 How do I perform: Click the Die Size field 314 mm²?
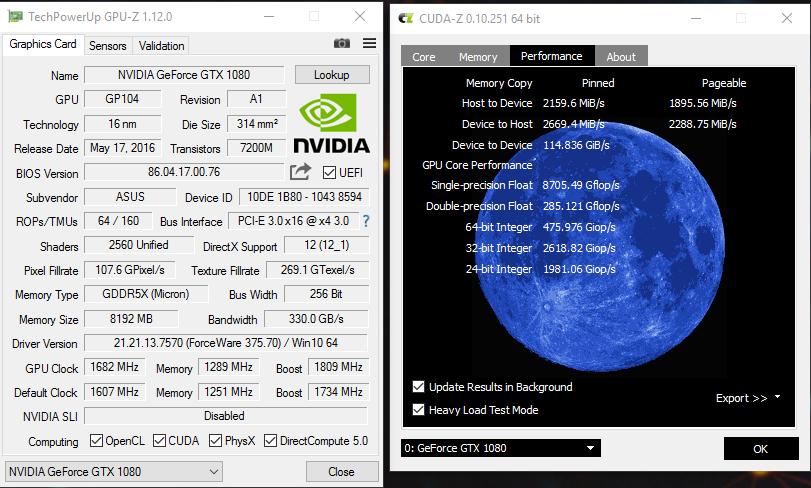(257, 124)
